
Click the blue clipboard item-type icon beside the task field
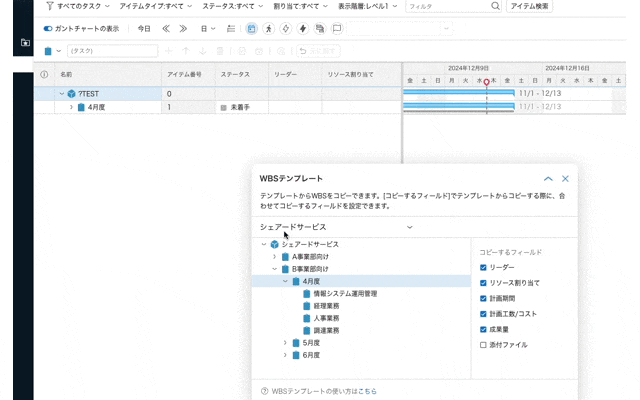point(48,51)
